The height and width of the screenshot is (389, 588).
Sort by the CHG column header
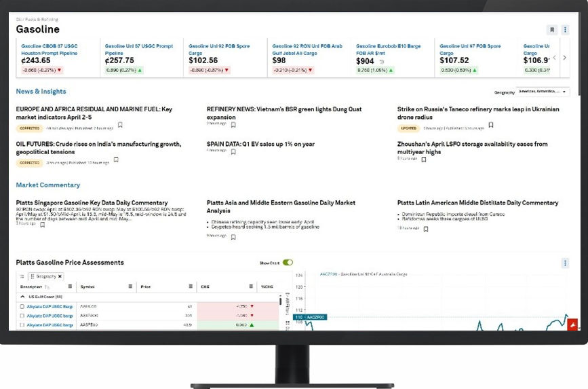[x=205, y=287]
